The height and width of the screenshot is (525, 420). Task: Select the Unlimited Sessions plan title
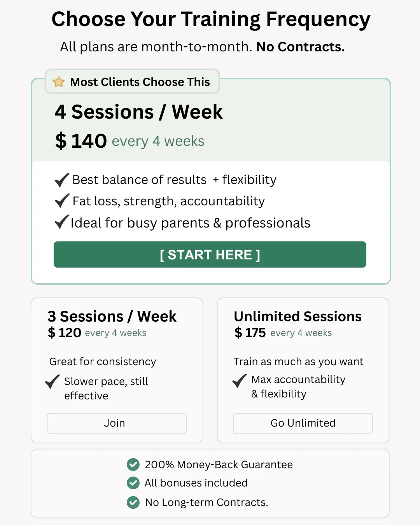298,317
